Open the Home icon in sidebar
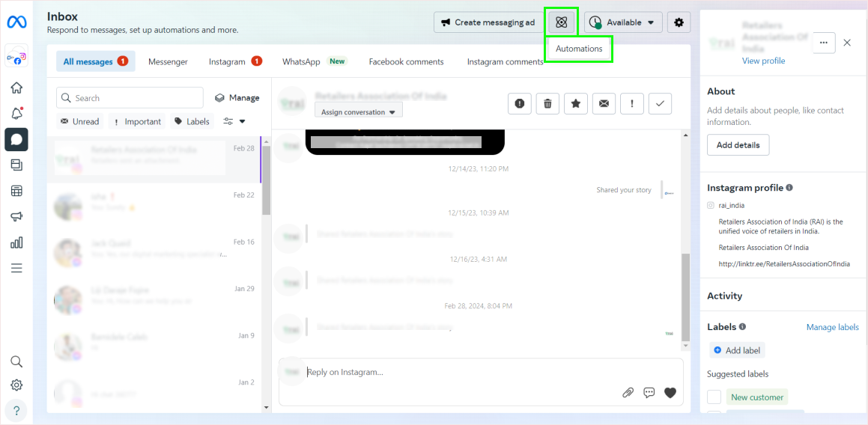 tap(16, 88)
